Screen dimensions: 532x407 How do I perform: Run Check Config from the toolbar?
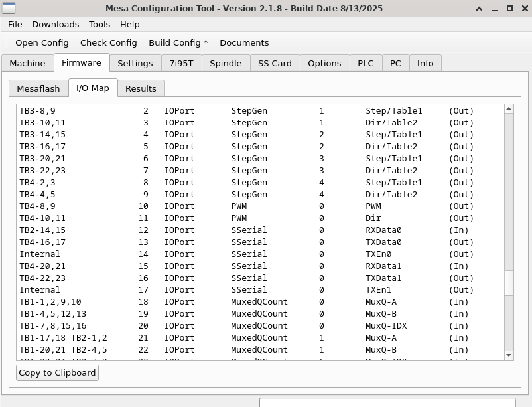pos(109,42)
